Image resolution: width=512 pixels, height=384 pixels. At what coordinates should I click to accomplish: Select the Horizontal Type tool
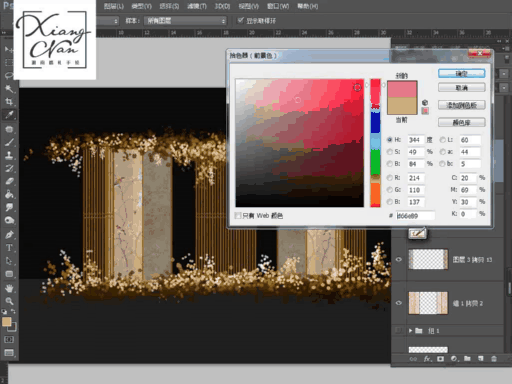pos(9,248)
